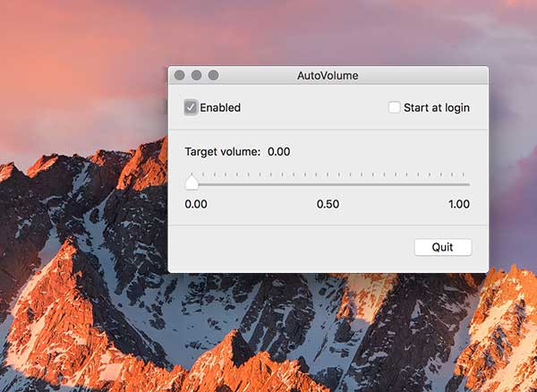This screenshot has width=537, height=392.
Task: Click the 1.00 maximum label
Action: 459,204
